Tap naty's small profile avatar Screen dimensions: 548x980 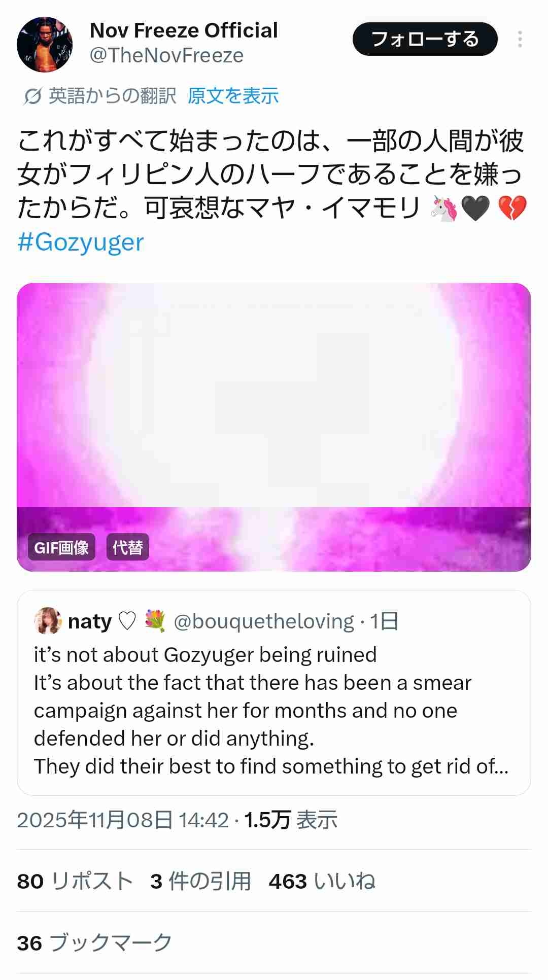click(48, 621)
